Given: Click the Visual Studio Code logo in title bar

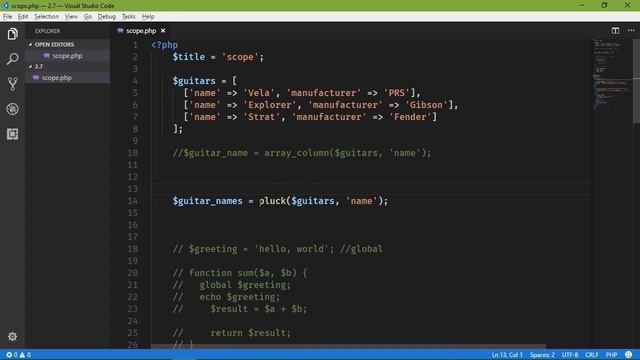Looking at the screenshot, I should point(5,5).
